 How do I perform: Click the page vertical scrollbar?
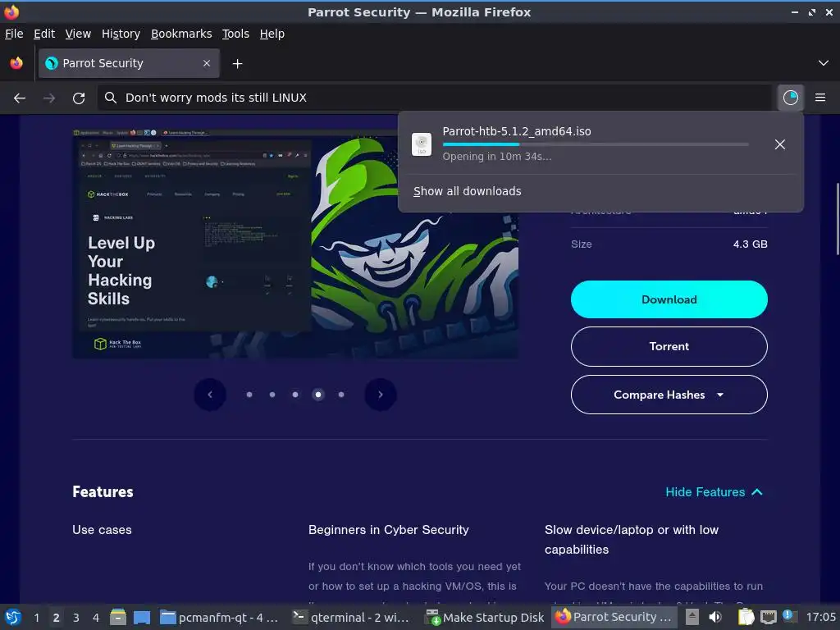tap(837, 219)
